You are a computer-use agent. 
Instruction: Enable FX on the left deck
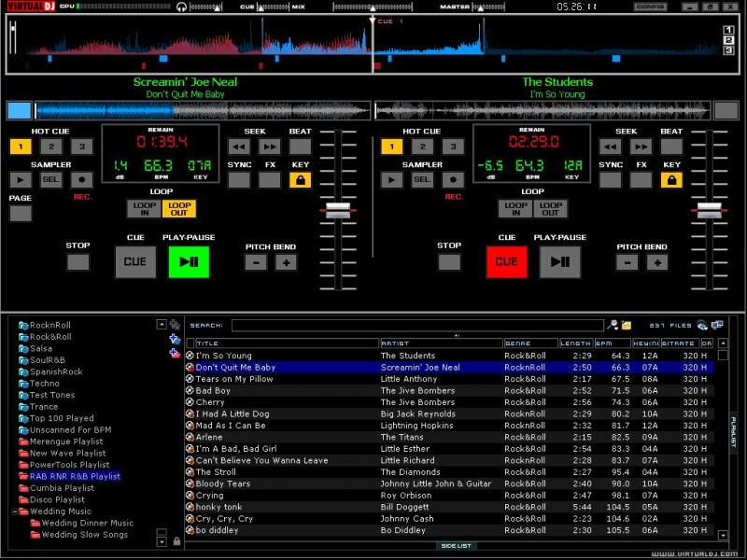pyautogui.click(x=270, y=180)
